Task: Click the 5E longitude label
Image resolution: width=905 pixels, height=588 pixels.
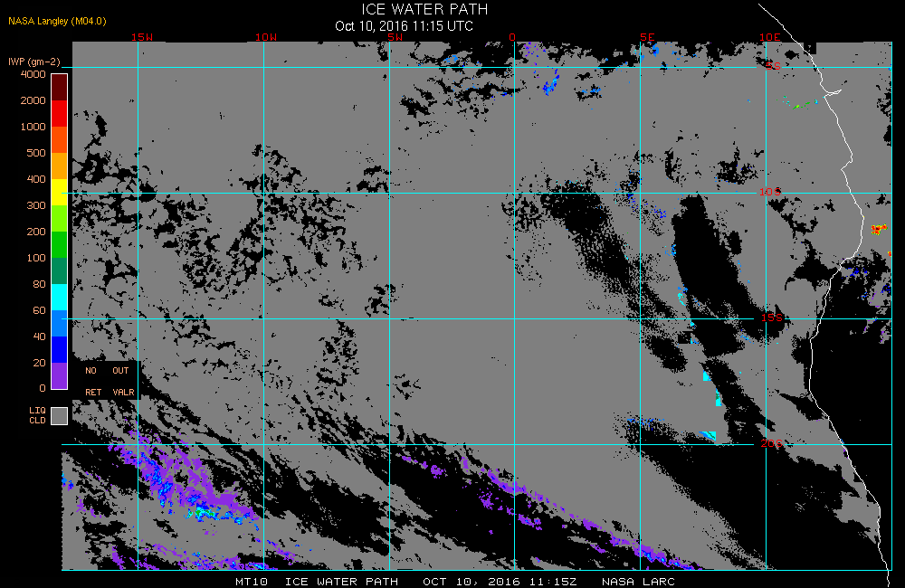Action: click(648, 37)
